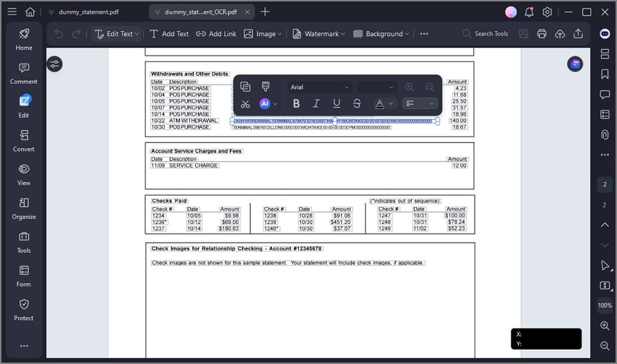
Task: Decrease font size in floating toolbar
Action: 430,87
